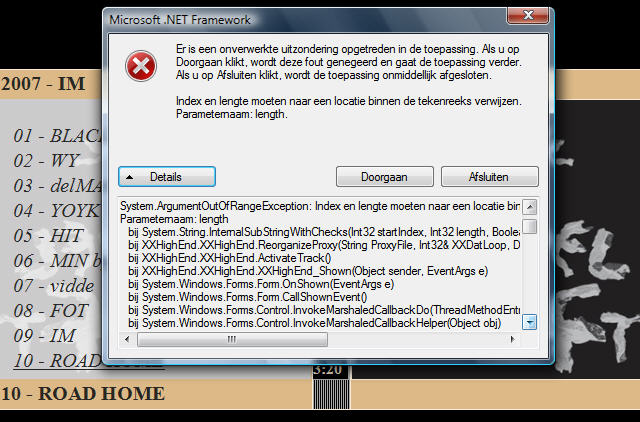Select track 05 - HIT
640x422 pixels.
pyautogui.click(x=48, y=235)
